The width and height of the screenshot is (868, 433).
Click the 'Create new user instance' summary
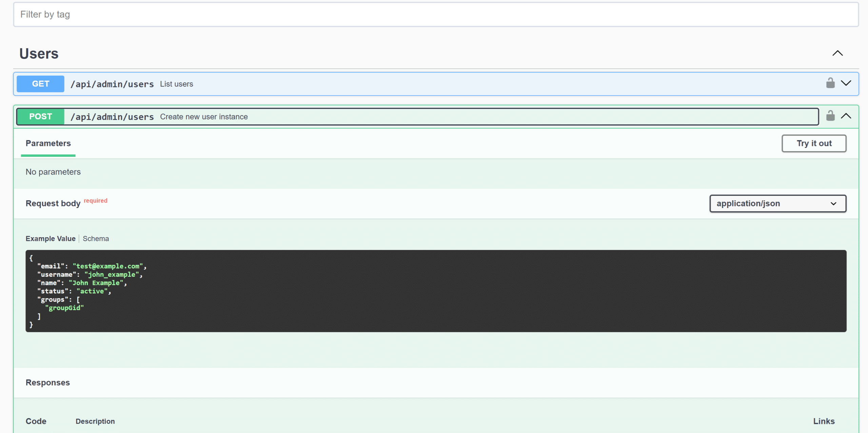204,117
